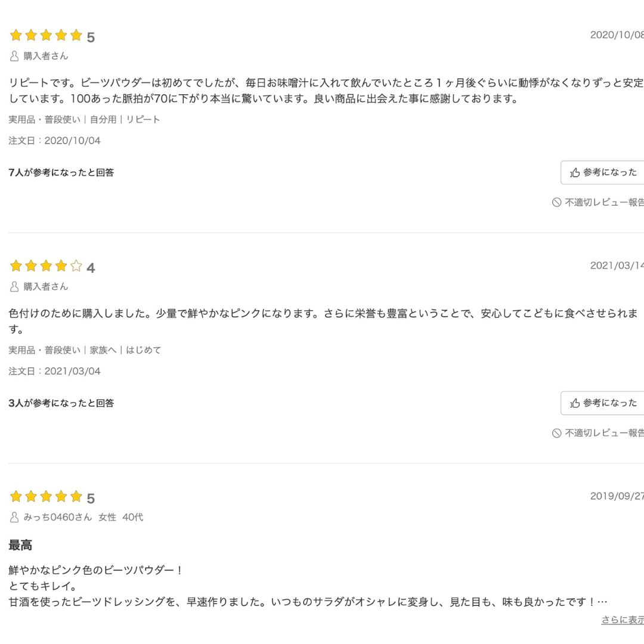Click user icon of second 購入者さん
The height and width of the screenshot is (644, 644).
[x=14, y=287]
